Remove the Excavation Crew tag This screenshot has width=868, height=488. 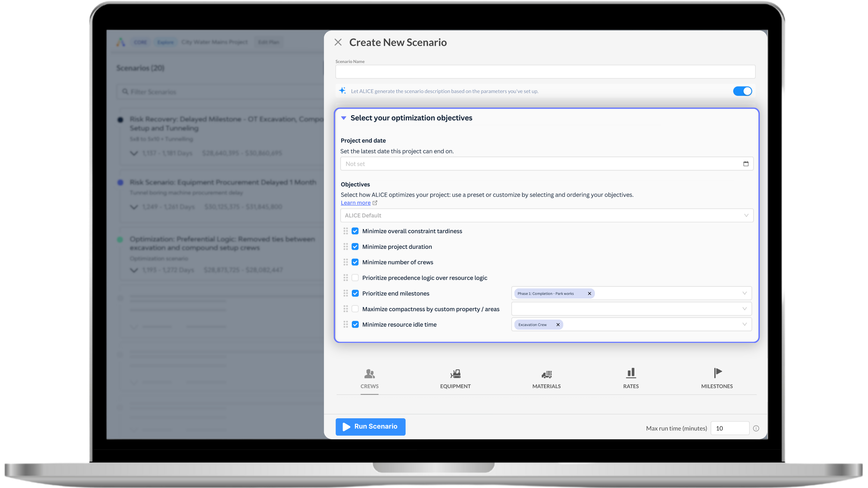558,325
